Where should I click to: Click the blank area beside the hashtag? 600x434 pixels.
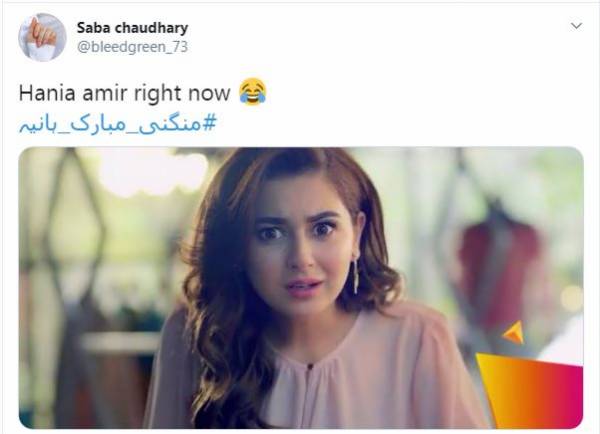398,125
